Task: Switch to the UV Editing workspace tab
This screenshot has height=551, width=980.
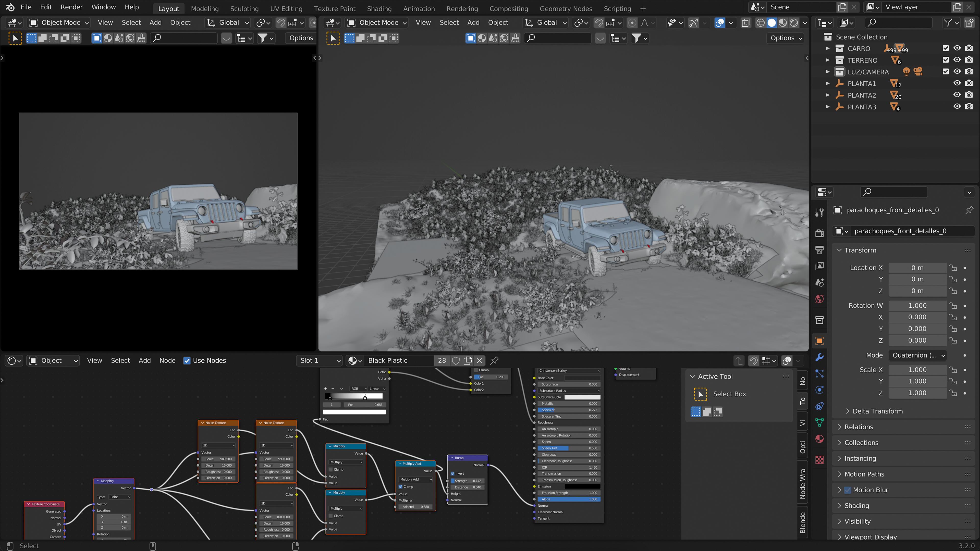Action: [286, 8]
